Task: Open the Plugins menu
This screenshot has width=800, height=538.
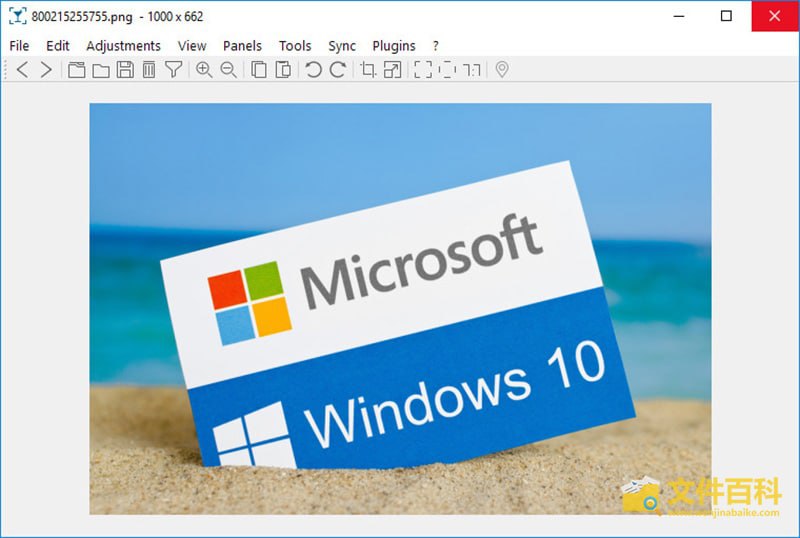Action: [x=394, y=46]
